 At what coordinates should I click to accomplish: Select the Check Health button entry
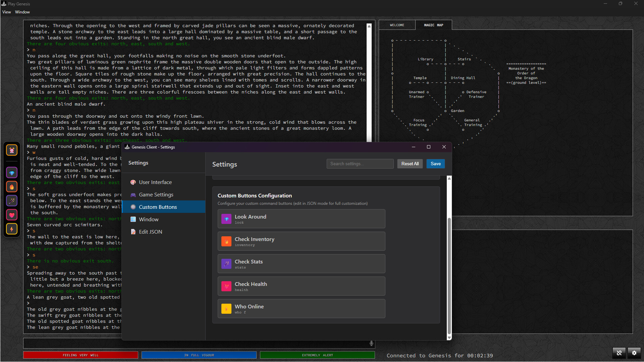(301, 286)
